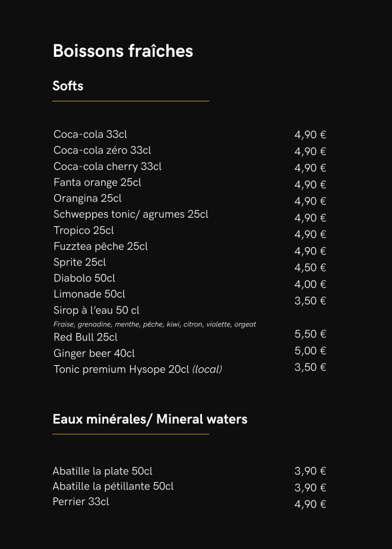
Task: Choose Orangina 25cl from the menu
Action: click(x=87, y=198)
